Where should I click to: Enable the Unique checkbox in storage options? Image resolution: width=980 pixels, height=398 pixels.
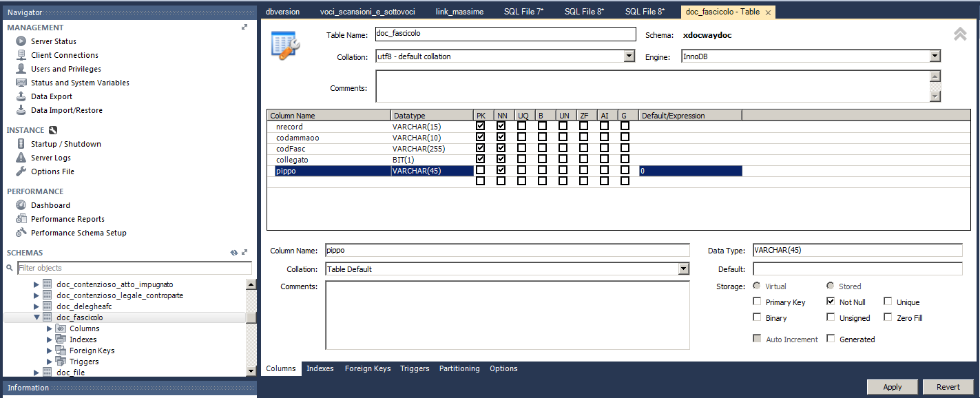[x=888, y=302]
